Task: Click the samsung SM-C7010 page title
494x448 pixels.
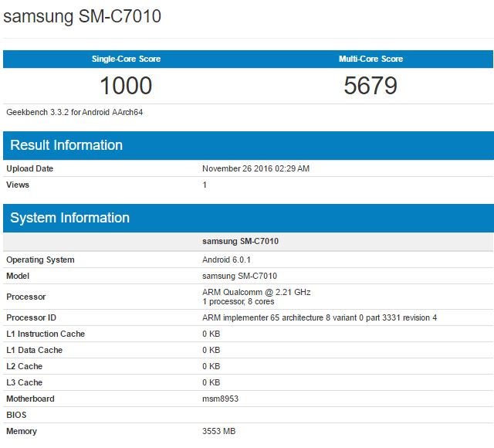Action: (83, 17)
